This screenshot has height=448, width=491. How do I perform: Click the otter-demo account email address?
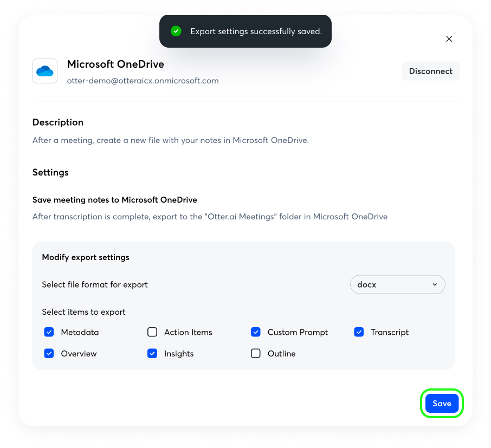(143, 81)
